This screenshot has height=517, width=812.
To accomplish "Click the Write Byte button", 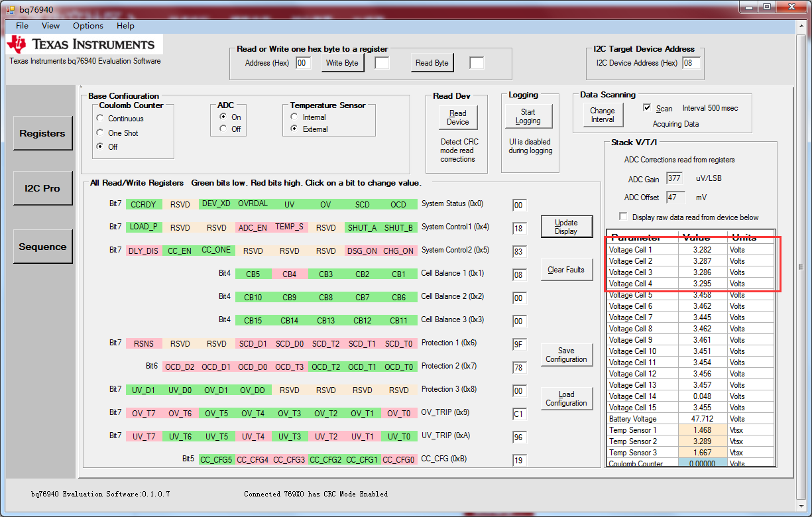I will click(x=342, y=63).
